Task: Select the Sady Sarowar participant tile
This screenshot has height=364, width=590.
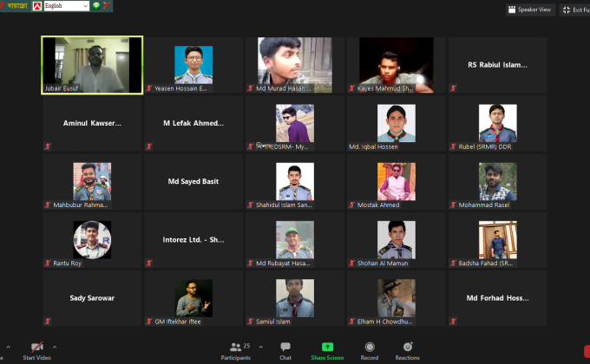Action: coord(92,298)
